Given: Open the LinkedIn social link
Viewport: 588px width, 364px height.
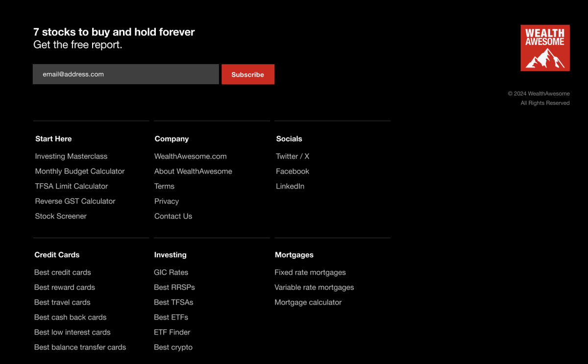Looking at the screenshot, I should 290,186.
